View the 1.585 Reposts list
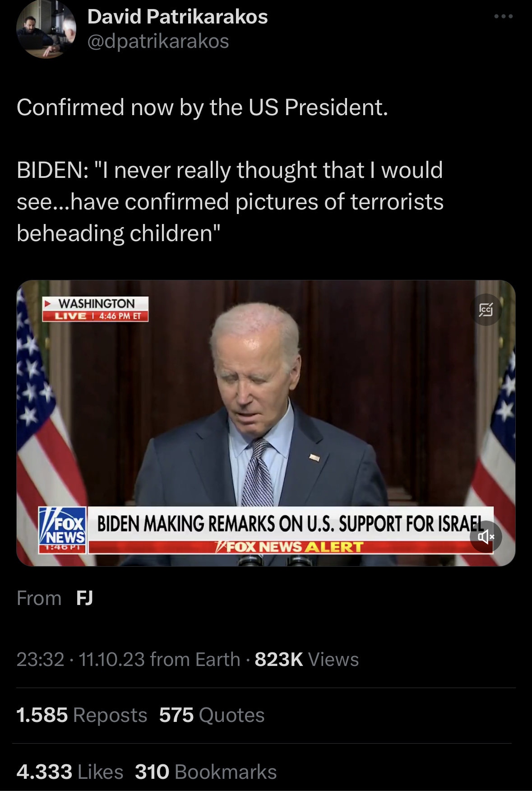Screen dimensions: 532x791 tap(82, 715)
